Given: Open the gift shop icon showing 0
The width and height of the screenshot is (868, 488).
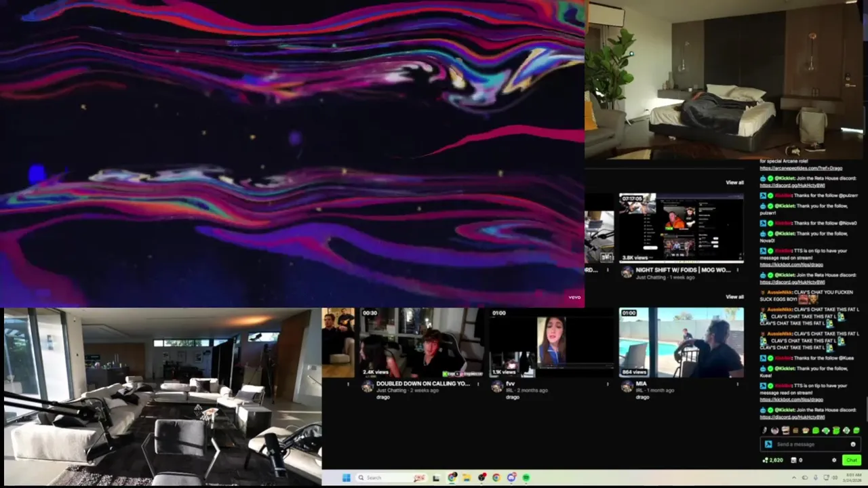Looking at the screenshot, I should (796, 460).
